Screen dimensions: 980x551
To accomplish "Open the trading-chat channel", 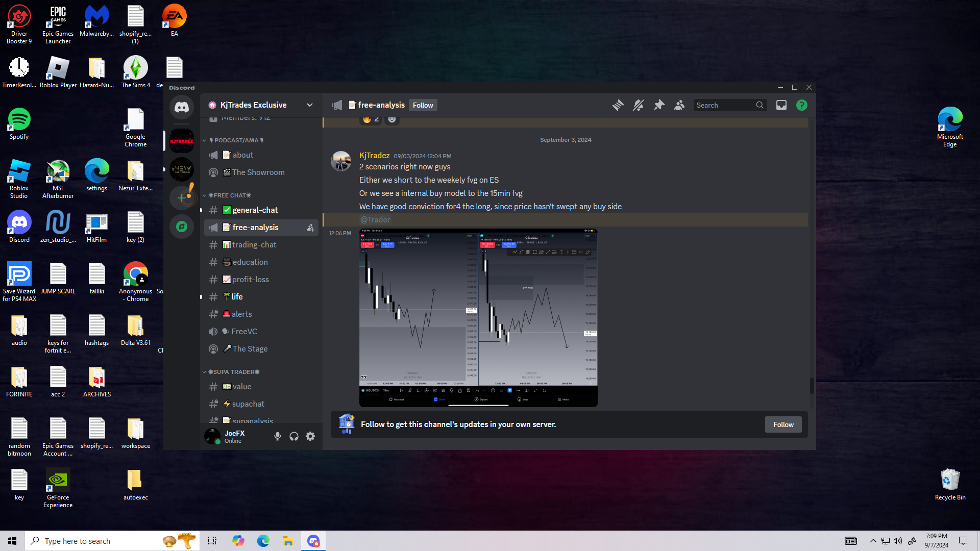I will tap(254, 245).
